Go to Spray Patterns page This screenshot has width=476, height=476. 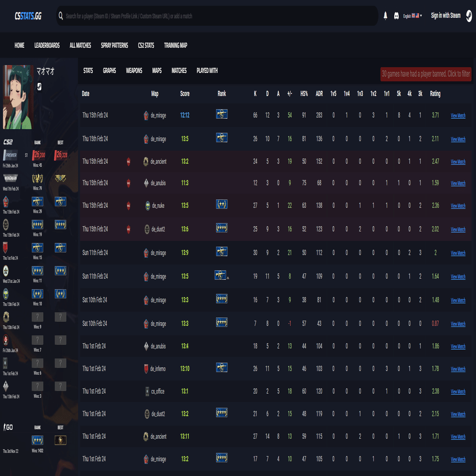(114, 45)
